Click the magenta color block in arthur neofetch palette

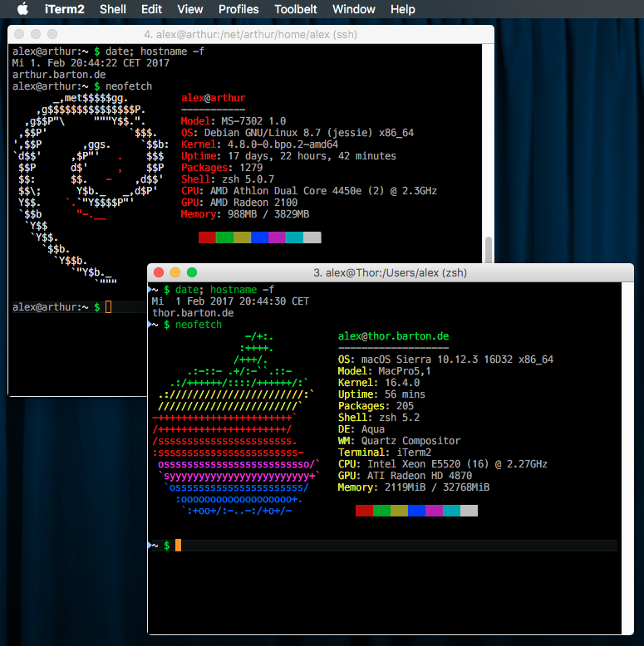click(x=277, y=237)
